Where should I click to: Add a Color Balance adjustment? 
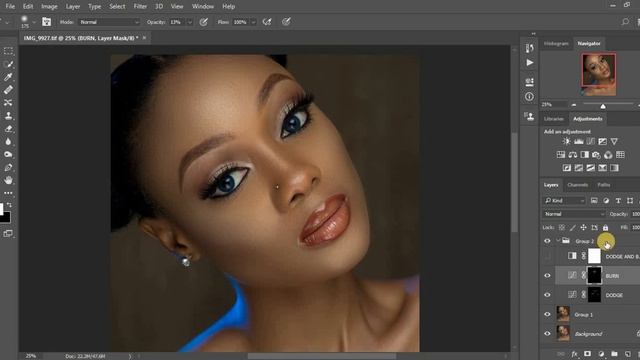point(573,155)
